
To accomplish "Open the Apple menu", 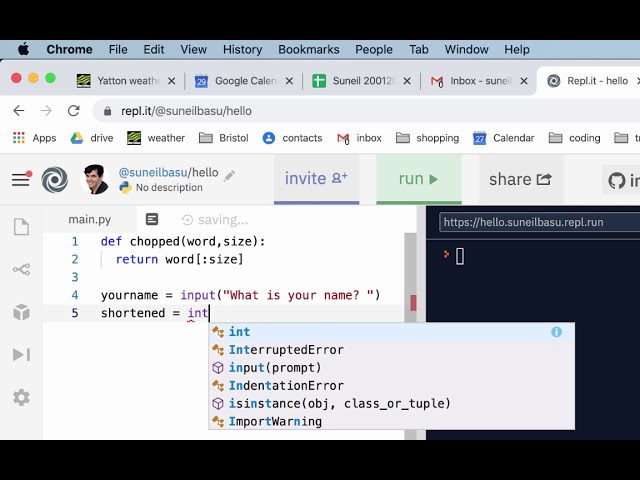I will pyautogui.click(x=23, y=49).
